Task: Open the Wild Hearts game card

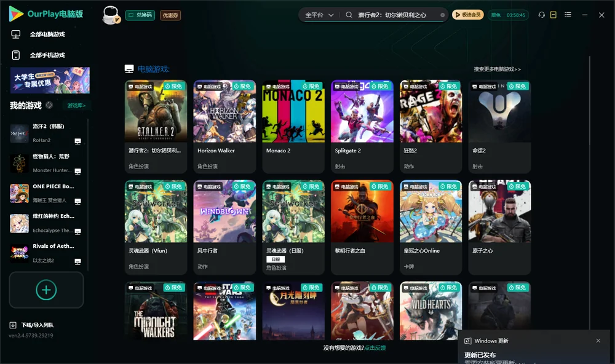Action: [430, 311]
